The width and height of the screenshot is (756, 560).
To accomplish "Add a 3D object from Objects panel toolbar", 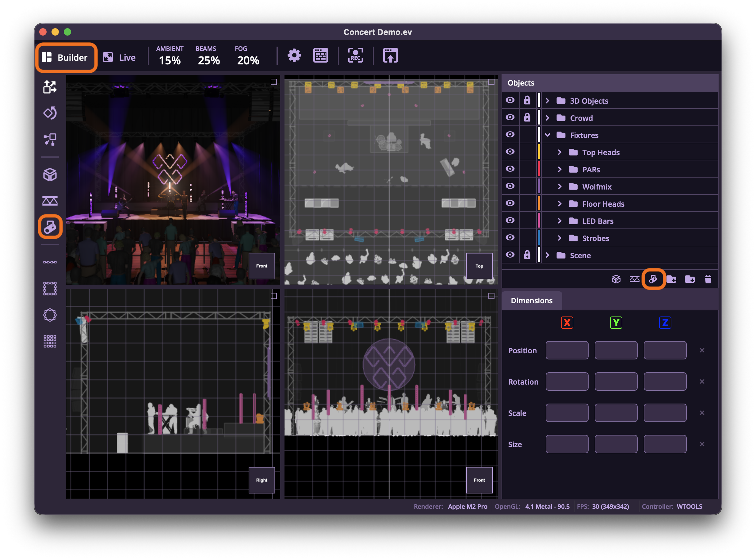I will tap(616, 279).
